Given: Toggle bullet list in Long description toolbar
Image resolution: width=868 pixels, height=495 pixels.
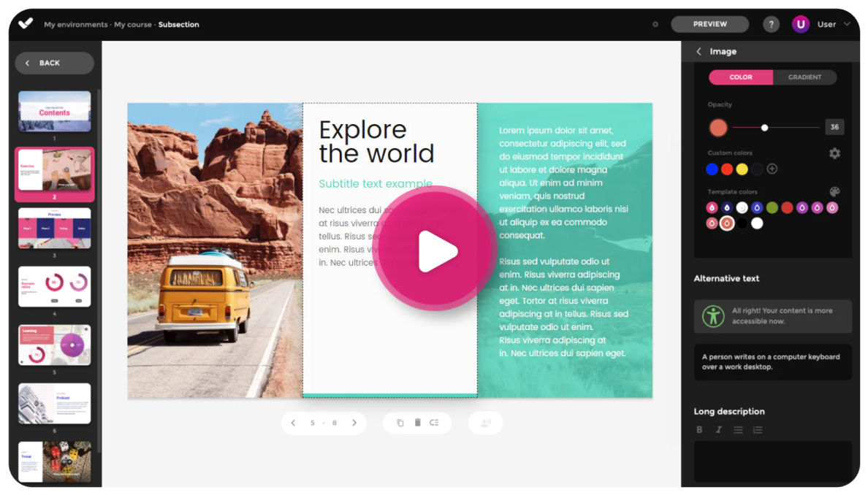Looking at the screenshot, I should coord(738,430).
